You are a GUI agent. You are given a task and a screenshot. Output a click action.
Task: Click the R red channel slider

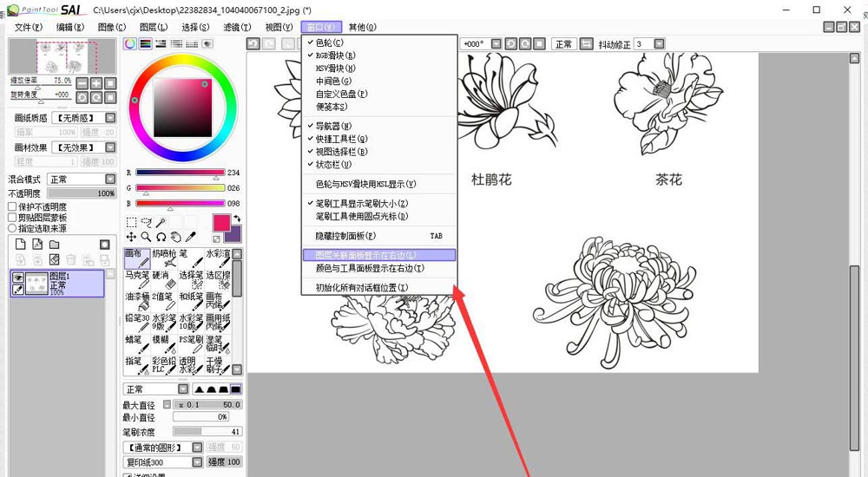coord(180,173)
